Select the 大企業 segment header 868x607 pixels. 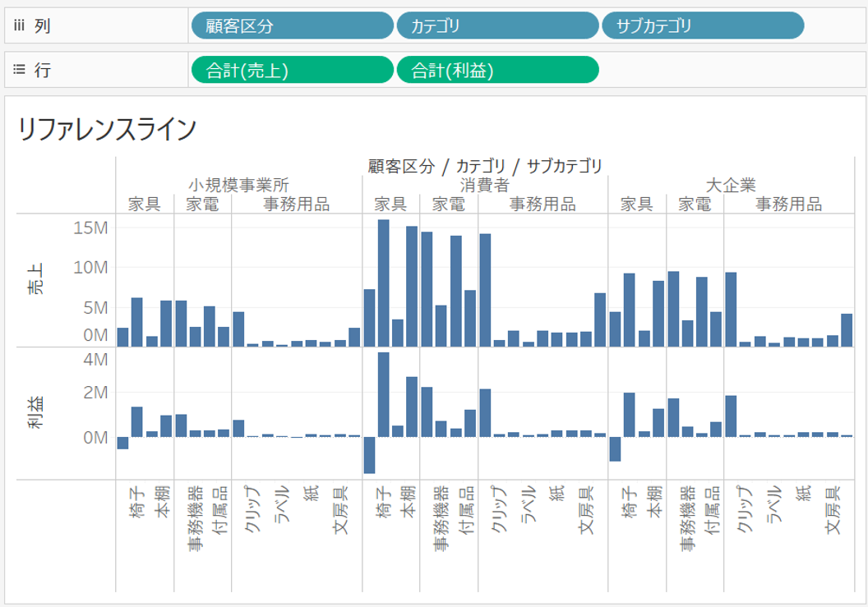click(731, 185)
